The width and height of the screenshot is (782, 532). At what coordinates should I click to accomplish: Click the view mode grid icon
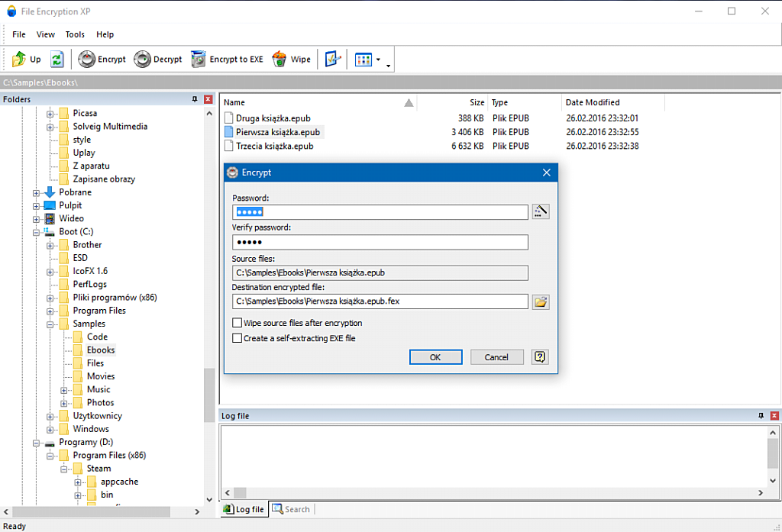point(363,60)
